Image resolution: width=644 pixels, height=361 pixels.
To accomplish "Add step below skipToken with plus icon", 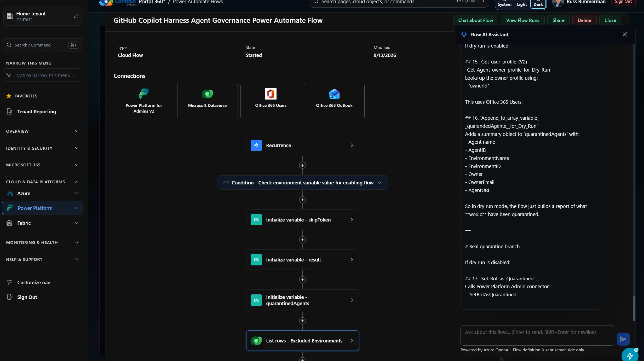I will 302,240.
